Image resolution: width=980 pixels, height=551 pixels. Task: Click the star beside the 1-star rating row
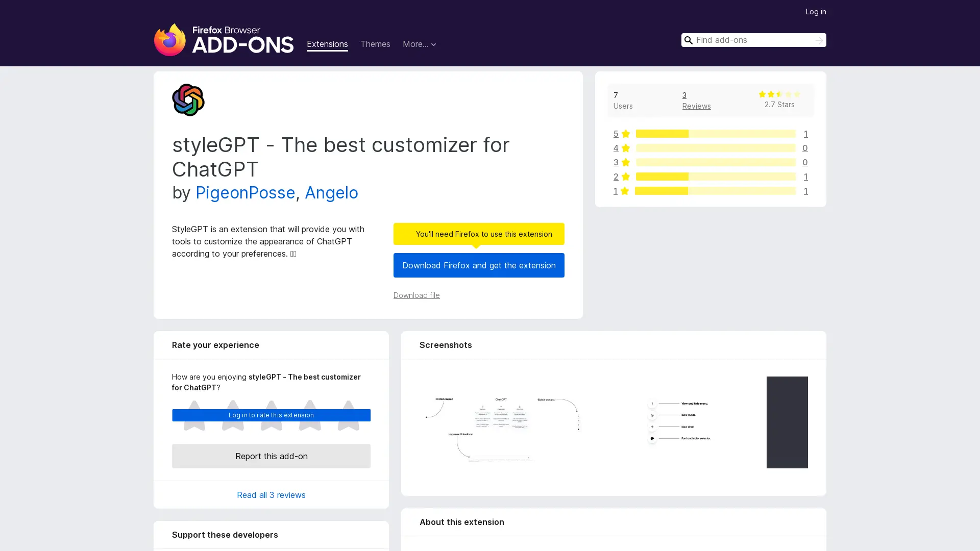(625, 191)
